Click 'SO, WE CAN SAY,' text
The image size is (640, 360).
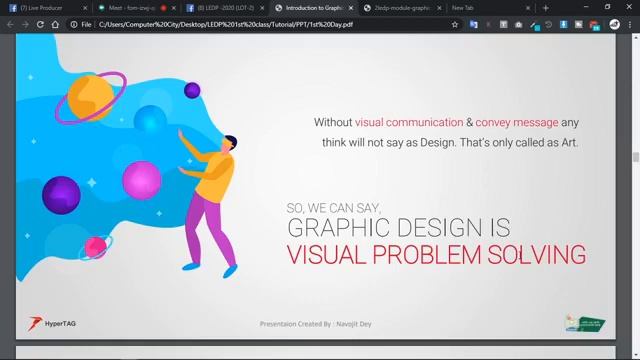pyautogui.click(x=333, y=208)
